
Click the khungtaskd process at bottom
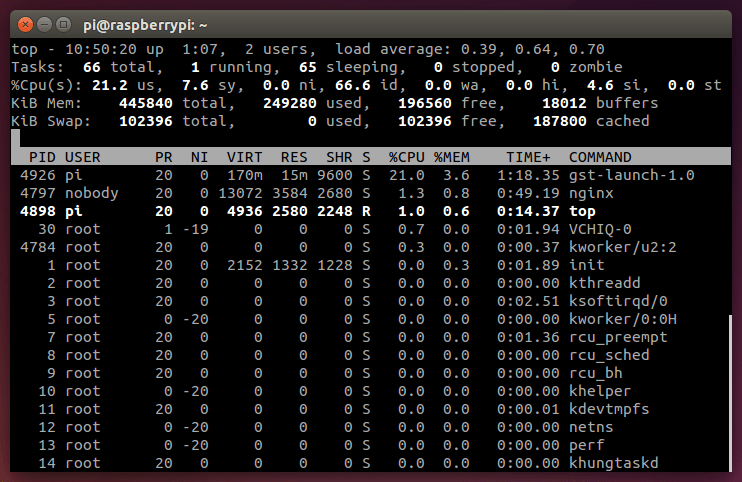(x=613, y=463)
